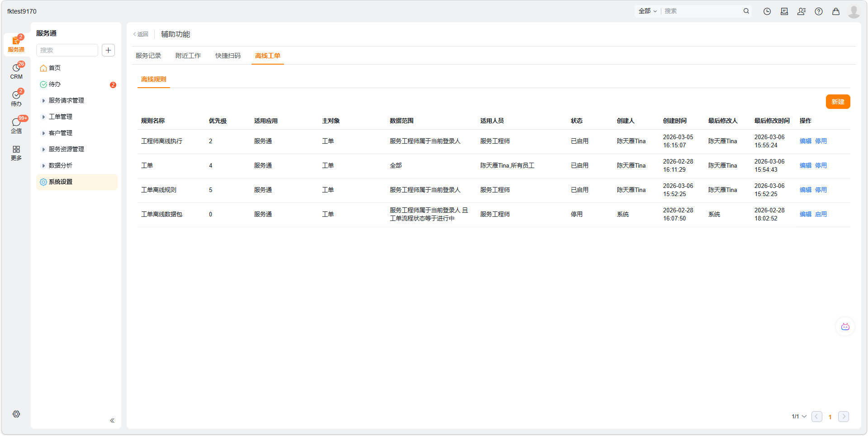This screenshot has height=436, width=868.
Task: Click the 状态 column header
Action: [x=577, y=121]
